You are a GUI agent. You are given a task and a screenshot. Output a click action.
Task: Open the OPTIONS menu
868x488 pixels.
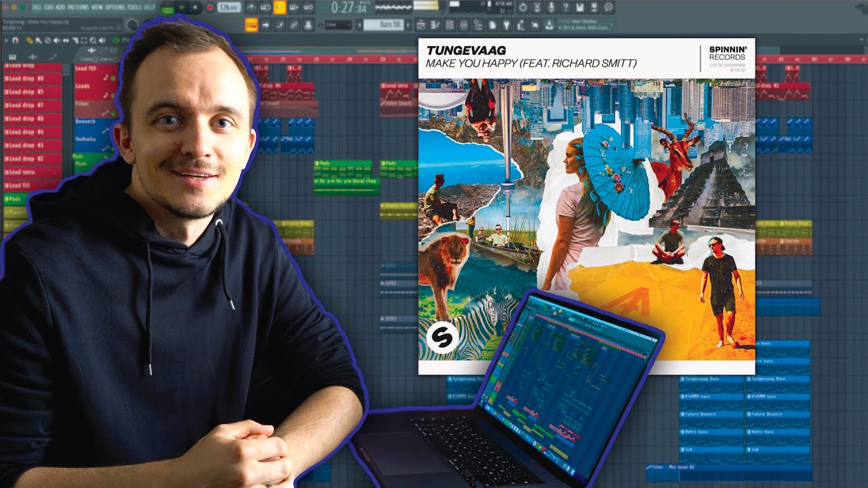pos(115,7)
